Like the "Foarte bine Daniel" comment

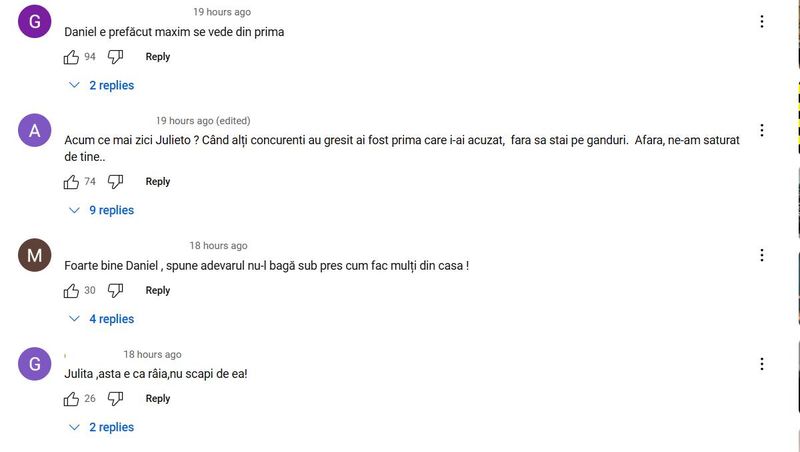(71, 291)
